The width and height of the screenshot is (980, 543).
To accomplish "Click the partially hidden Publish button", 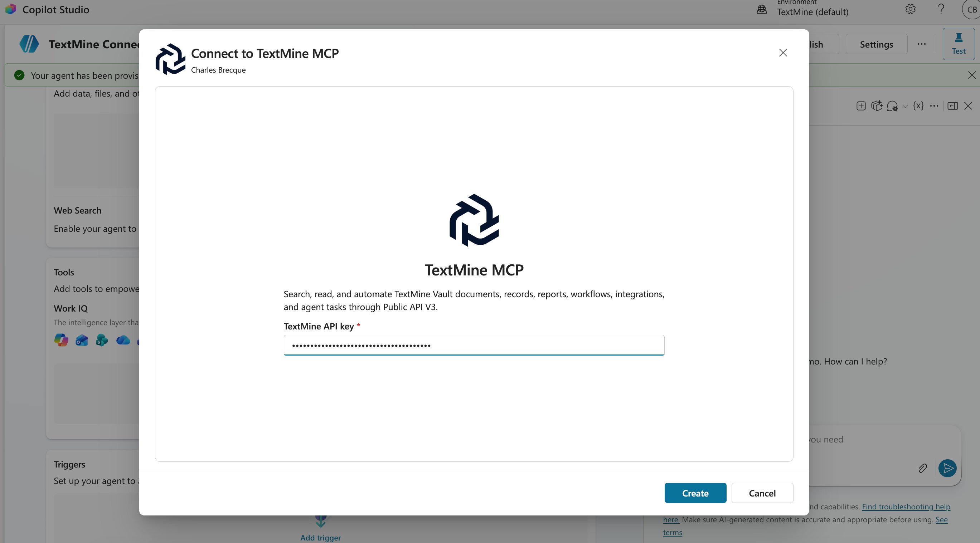I will pos(824,44).
